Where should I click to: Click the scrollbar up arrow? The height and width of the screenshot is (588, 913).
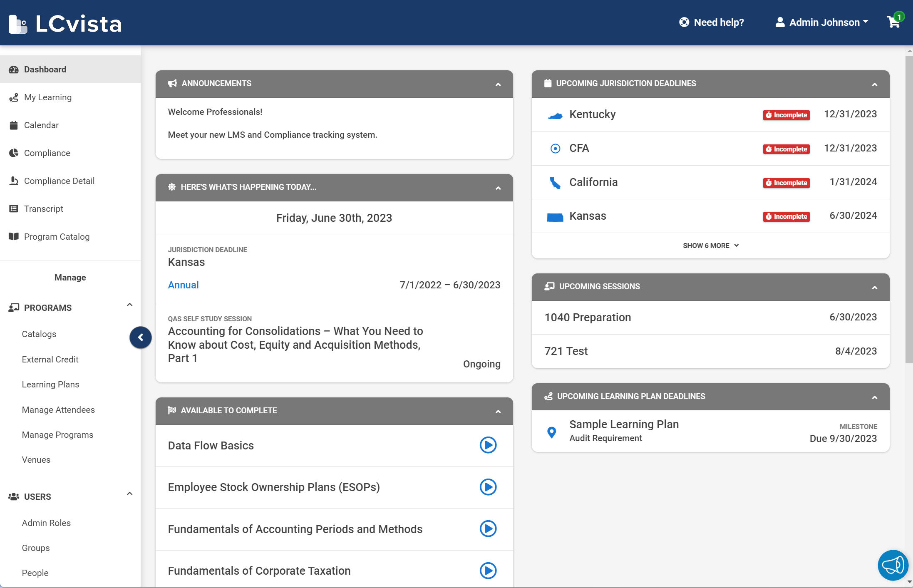[x=909, y=51]
